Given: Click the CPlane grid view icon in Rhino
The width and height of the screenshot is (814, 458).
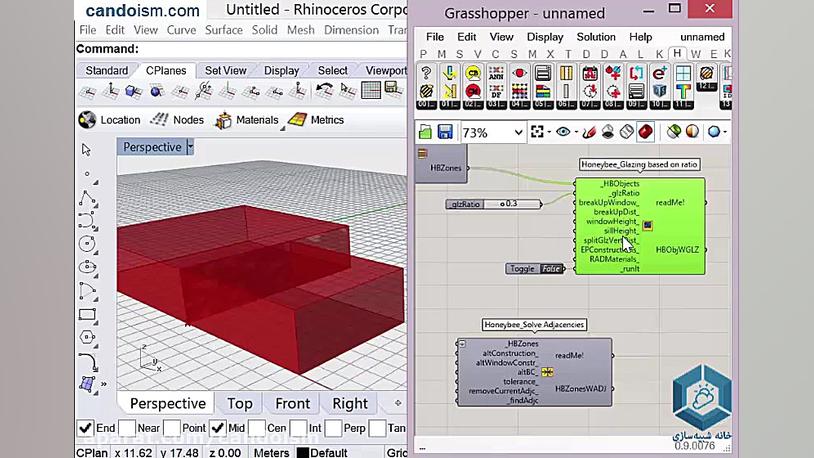Looking at the screenshot, I should coord(371,90).
